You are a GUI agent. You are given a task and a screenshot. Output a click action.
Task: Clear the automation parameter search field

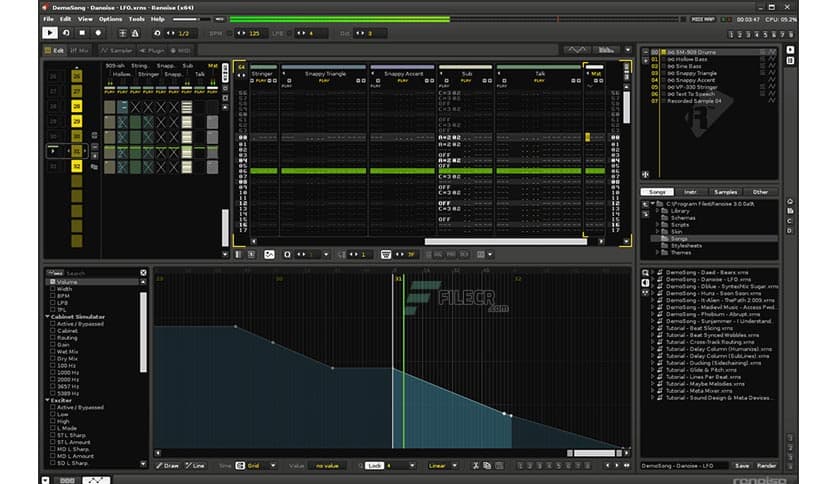[143, 273]
